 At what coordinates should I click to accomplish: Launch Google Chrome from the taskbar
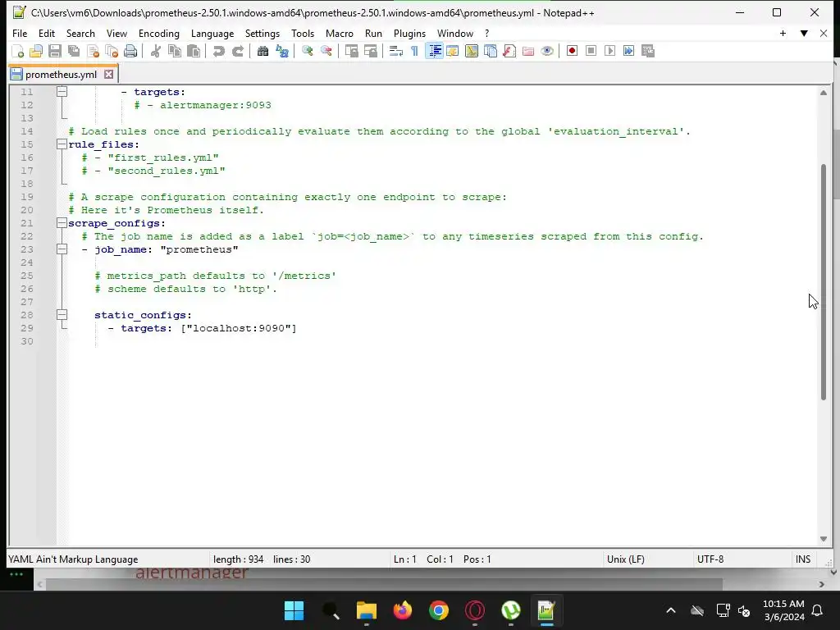tap(439, 610)
